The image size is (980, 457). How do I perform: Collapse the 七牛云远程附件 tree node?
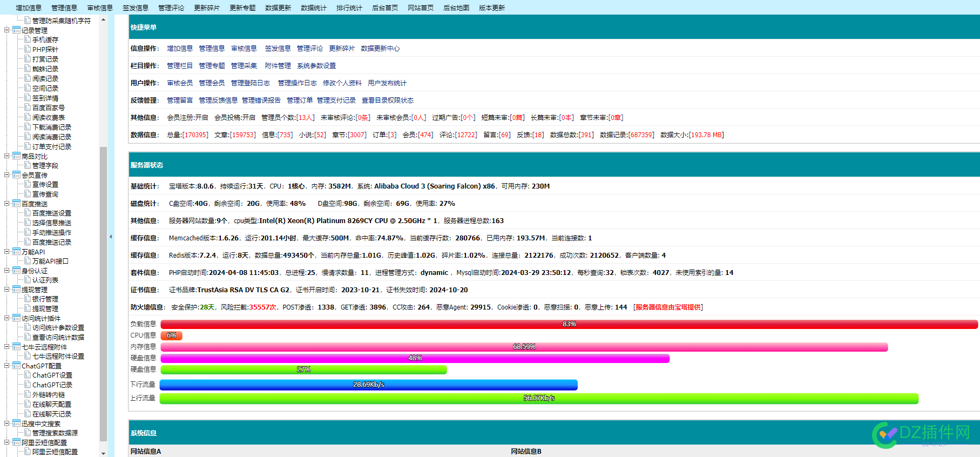click(x=7, y=347)
